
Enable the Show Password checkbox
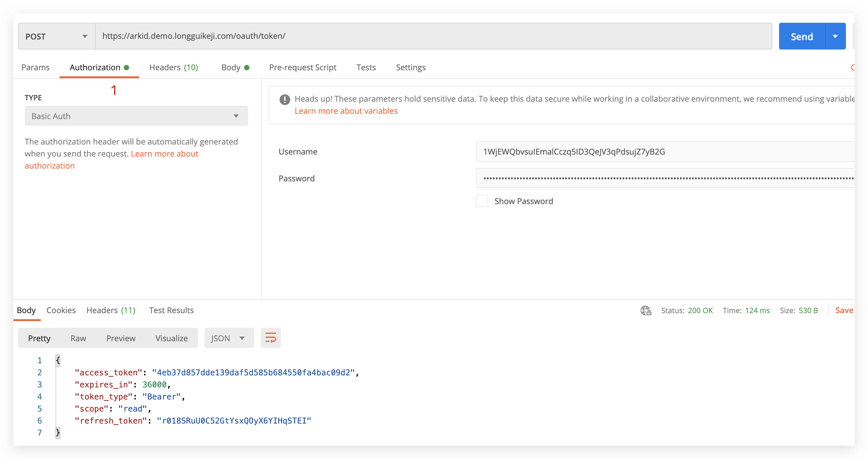click(x=482, y=201)
